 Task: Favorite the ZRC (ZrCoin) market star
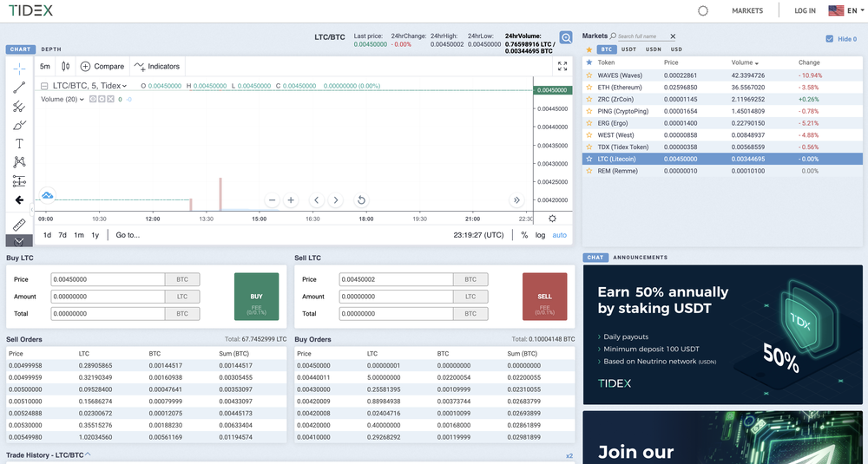589,100
